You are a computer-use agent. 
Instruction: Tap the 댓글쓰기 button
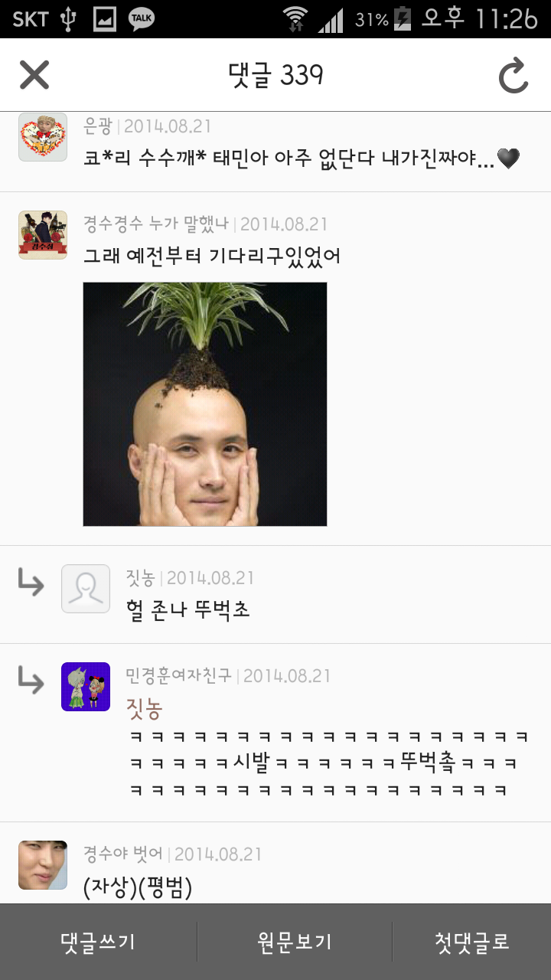tap(98, 942)
